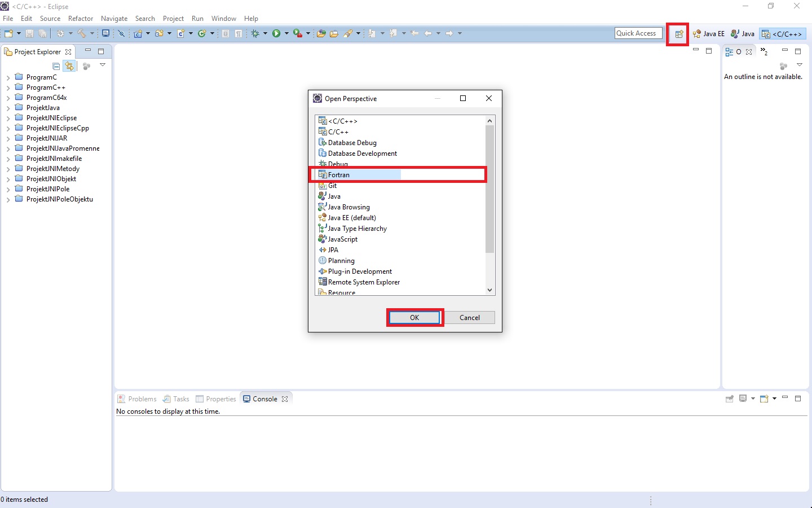
Task: Click the Pin Console icon
Action: [x=729, y=398]
